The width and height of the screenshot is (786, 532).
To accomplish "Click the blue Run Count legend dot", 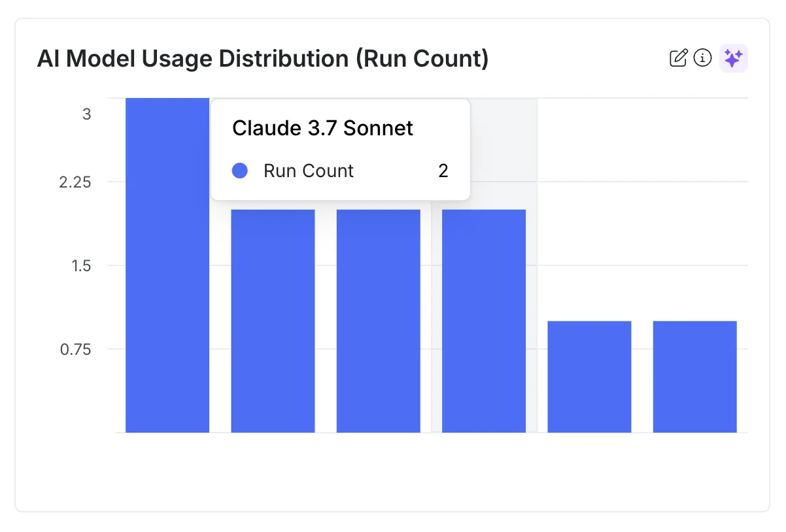I will pyautogui.click(x=240, y=171).
